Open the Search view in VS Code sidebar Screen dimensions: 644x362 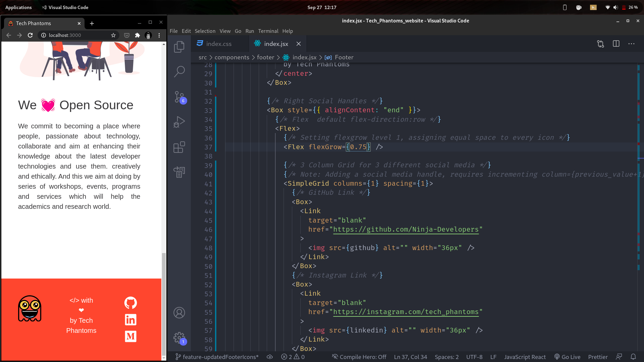click(179, 71)
